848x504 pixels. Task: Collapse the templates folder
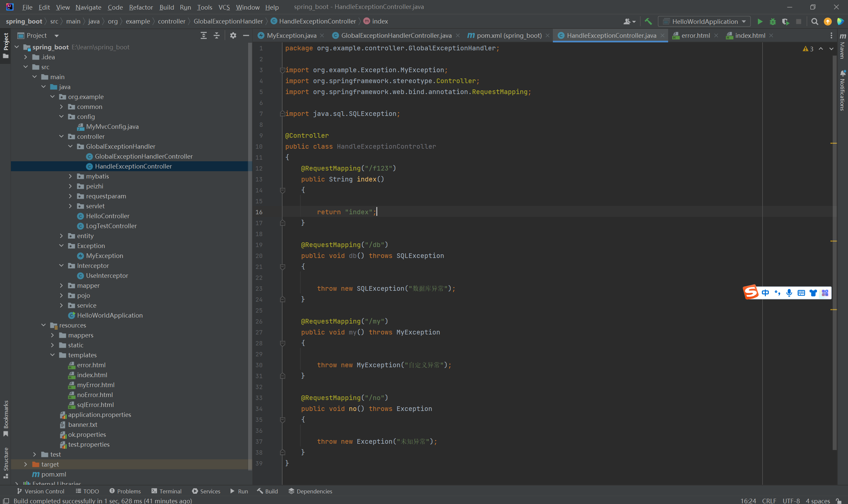(53, 355)
